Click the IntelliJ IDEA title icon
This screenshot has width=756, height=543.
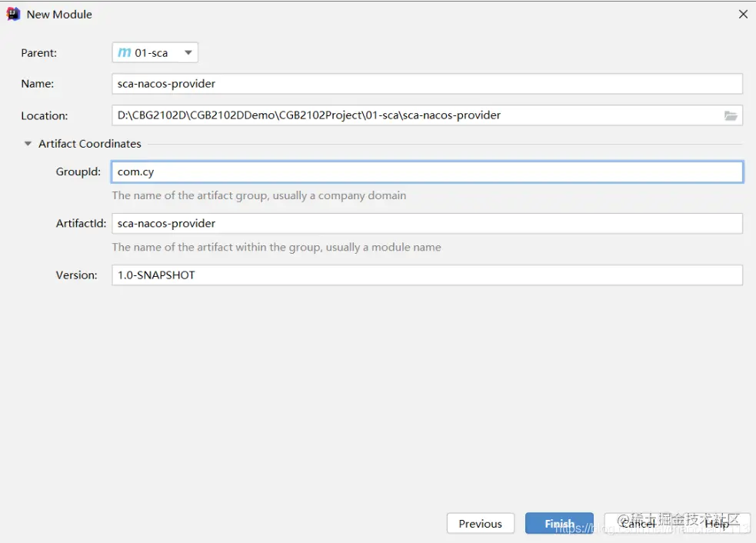pyautogui.click(x=13, y=14)
